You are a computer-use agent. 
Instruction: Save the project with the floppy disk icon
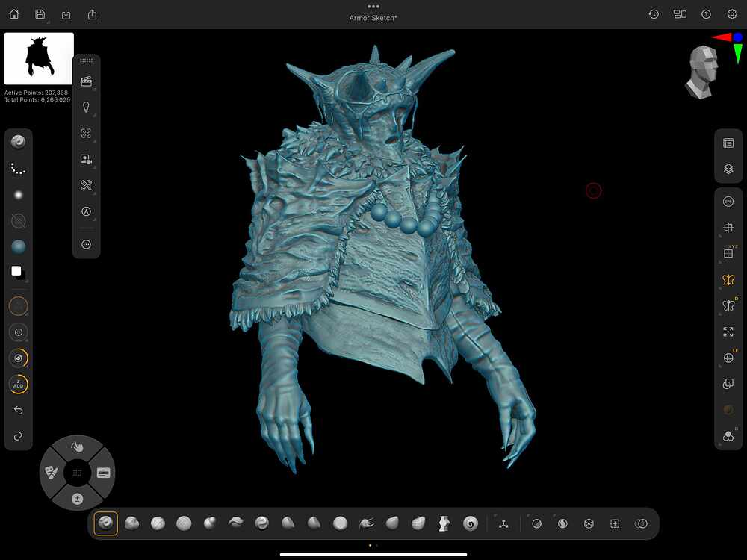pyautogui.click(x=40, y=14)
